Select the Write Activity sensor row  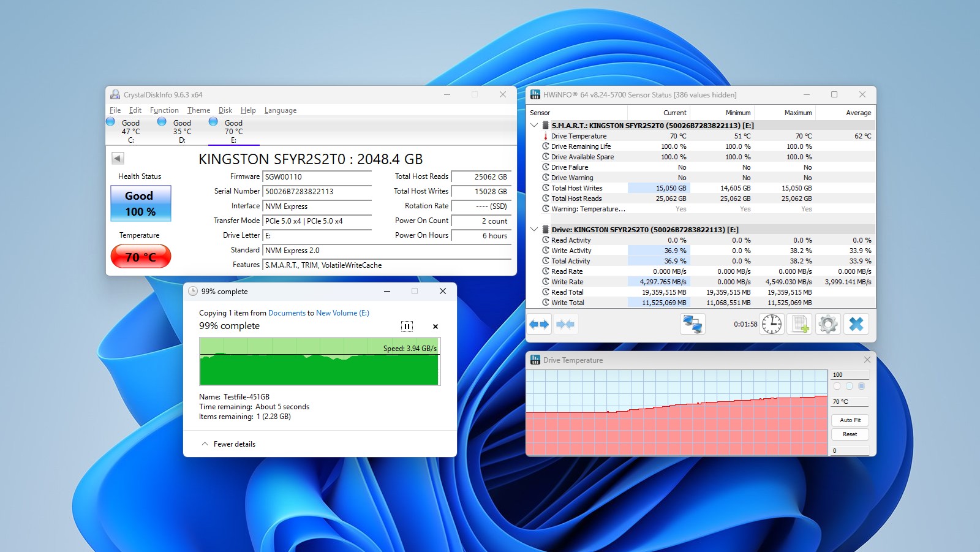tap(701, 251)
